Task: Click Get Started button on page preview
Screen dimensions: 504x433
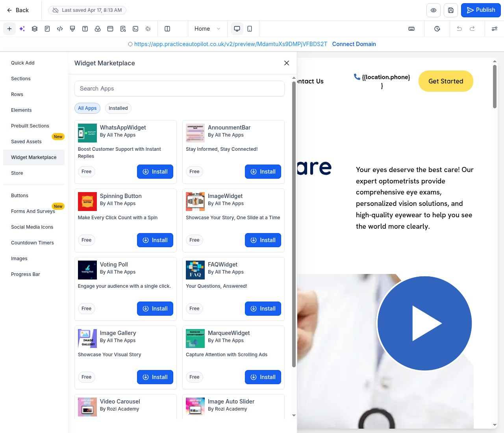Action: coord(446,81)
